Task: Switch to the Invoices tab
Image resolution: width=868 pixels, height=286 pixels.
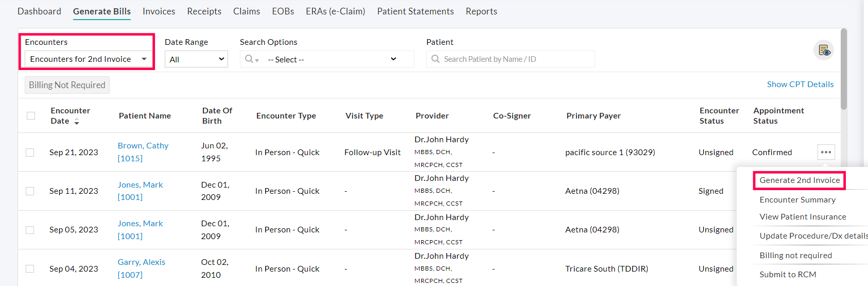Action: [x=159, y=11]
